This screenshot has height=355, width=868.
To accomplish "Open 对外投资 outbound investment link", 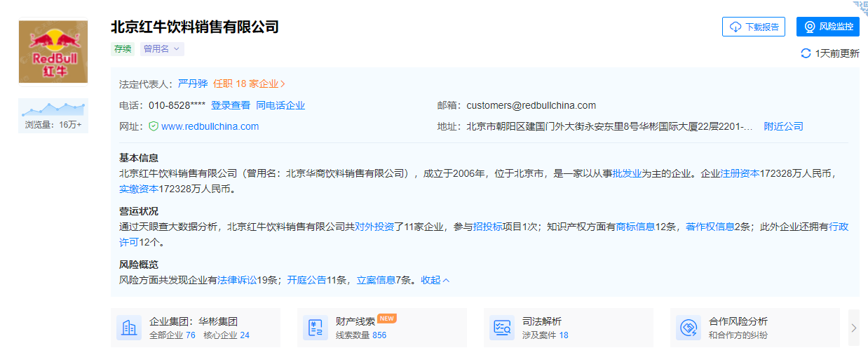I will (x=374, y=227).
